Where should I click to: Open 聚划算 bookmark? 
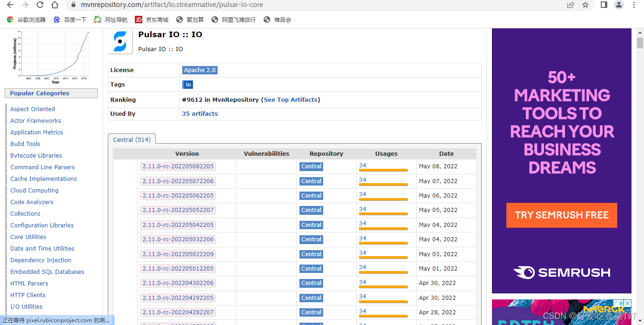[190, 20]
